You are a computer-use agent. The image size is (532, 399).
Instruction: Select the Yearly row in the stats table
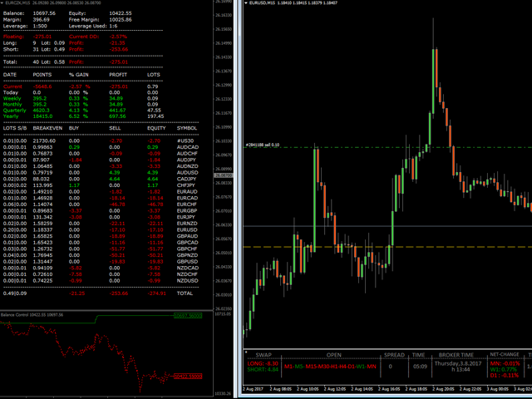click(x=13, y=115)
